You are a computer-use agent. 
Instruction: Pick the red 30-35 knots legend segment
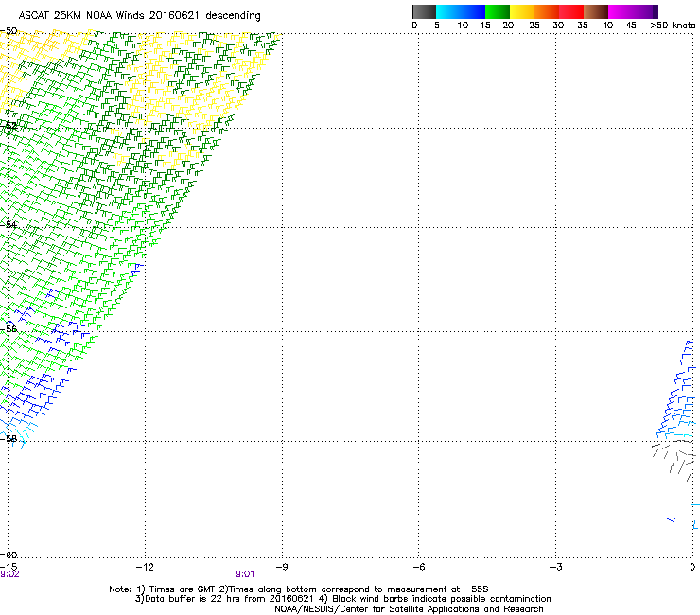[x=571, y=11]
